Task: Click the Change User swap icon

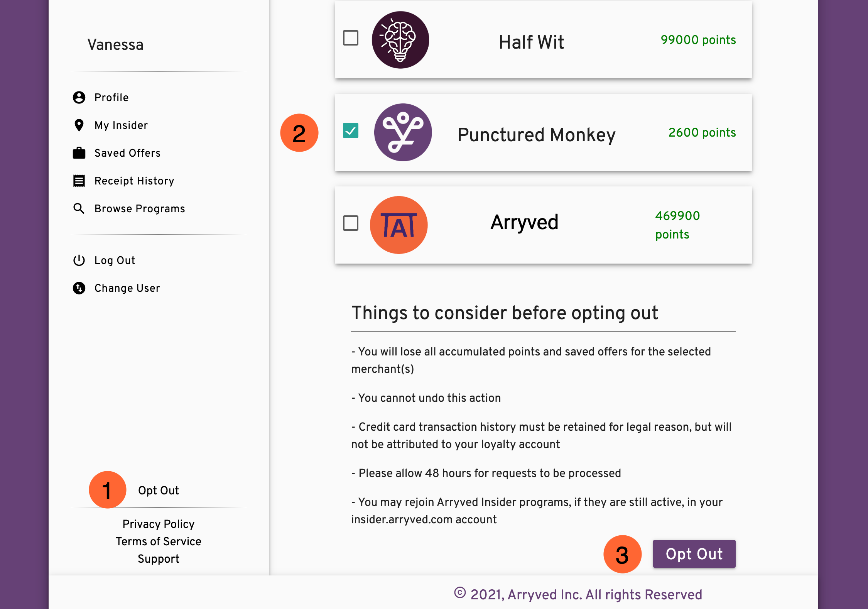Action: click(x=79, y=288)
